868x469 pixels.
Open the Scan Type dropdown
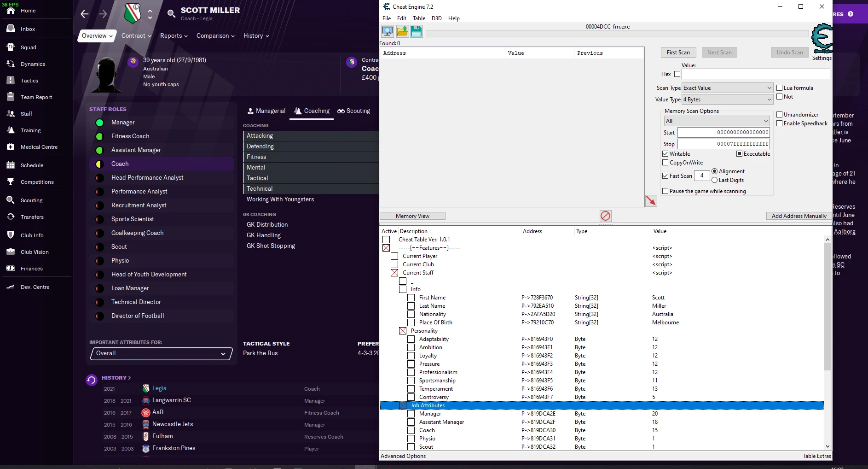tap(727, 88)
